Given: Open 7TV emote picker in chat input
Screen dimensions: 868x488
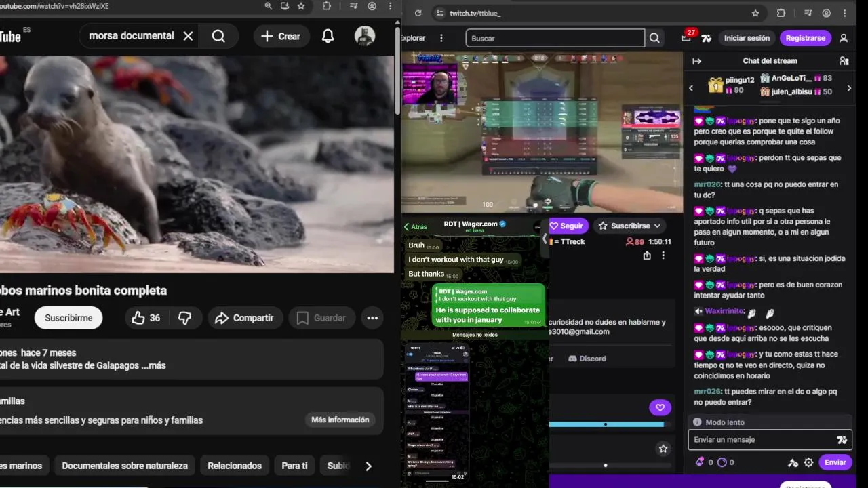Looking at the screenshot, I should pos(842,440).
